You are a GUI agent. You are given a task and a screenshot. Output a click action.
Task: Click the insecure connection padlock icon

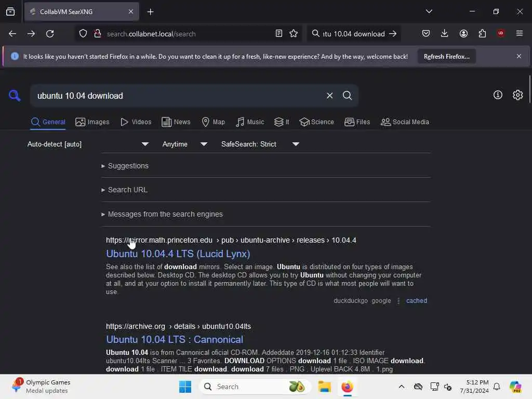click(x=98, y=34)
